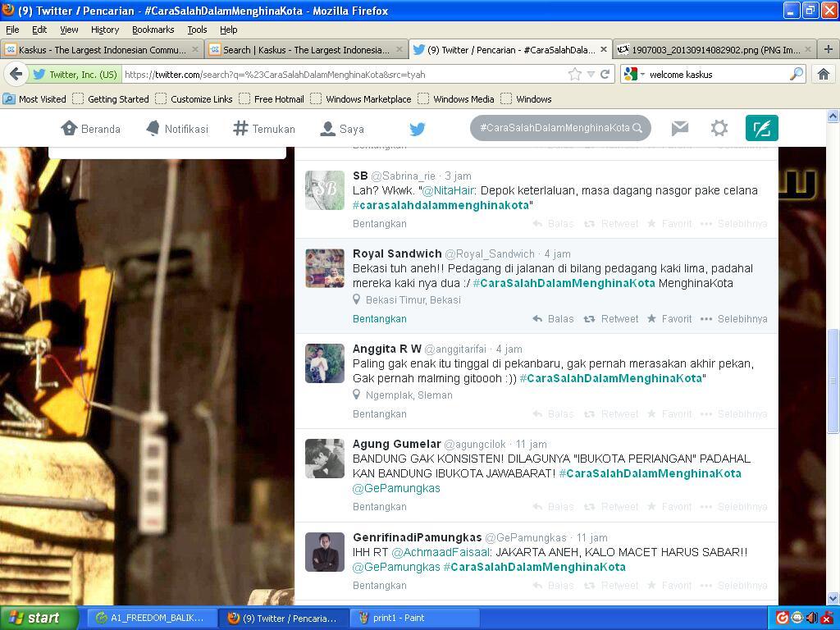Click Royal Sandwich avatar thumbnail
The height and width of the screenshot is (630, 840).
pos(325,268)
